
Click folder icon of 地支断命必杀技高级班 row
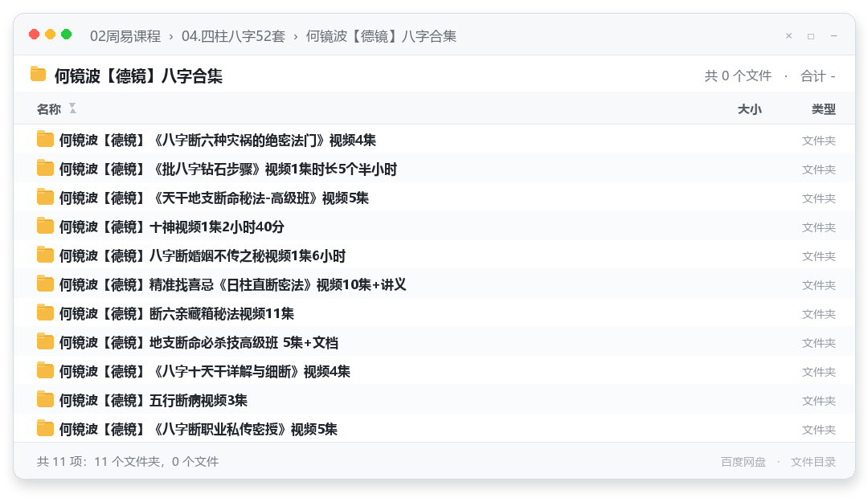click(45, 342)
